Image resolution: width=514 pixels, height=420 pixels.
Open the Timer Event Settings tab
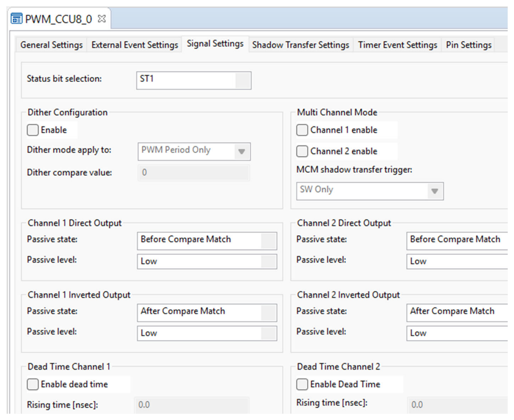tap(397, 45)
